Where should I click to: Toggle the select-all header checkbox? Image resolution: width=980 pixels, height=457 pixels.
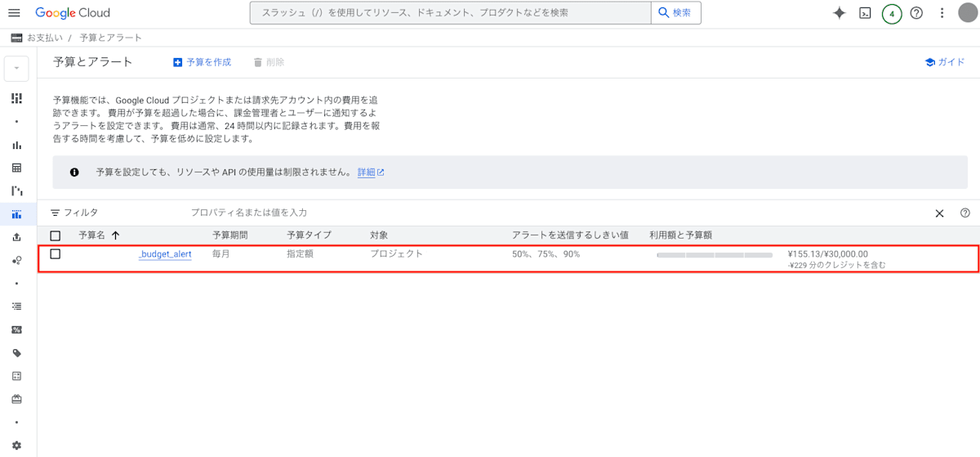pos(56,235)
